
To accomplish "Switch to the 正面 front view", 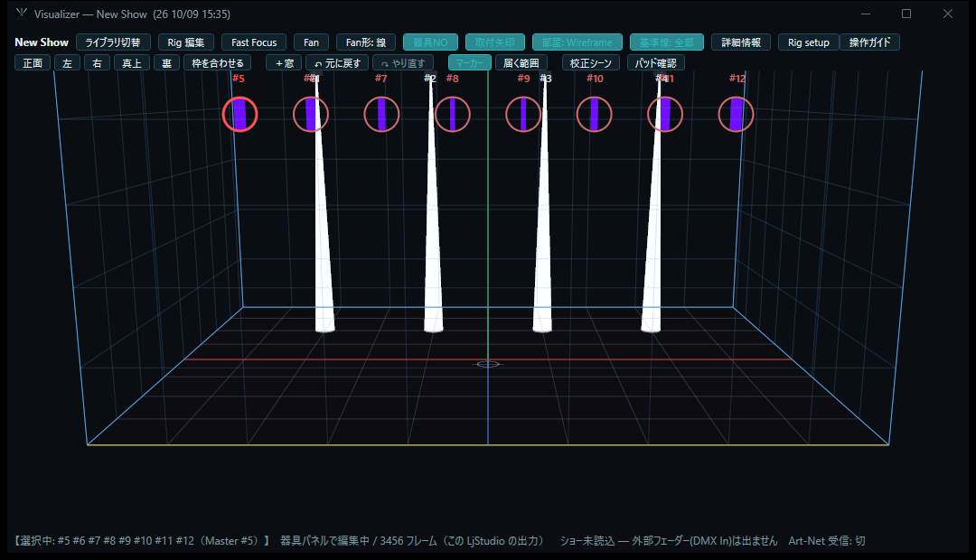I will [33, 63].
